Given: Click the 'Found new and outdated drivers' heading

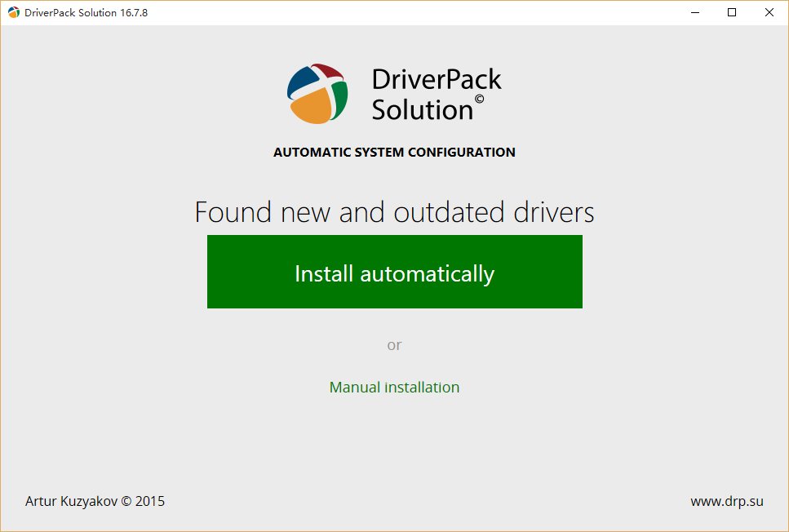Looking at the screenshot, I should click(394, 212).
